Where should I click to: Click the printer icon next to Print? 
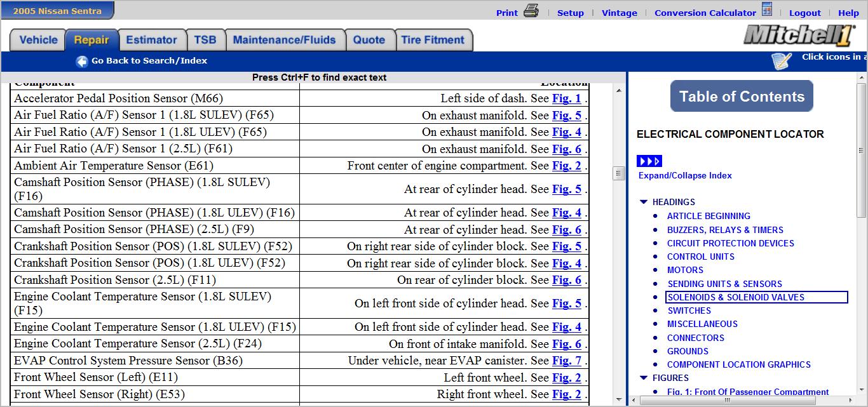tap(531, 11)
